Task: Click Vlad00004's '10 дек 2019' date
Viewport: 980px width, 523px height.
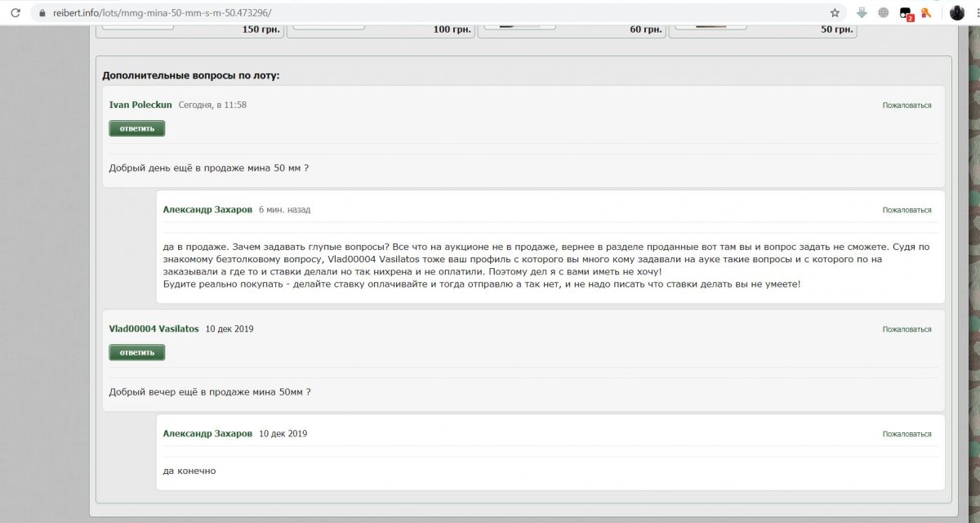Action: pyautogui.click(x=229, y=329)
